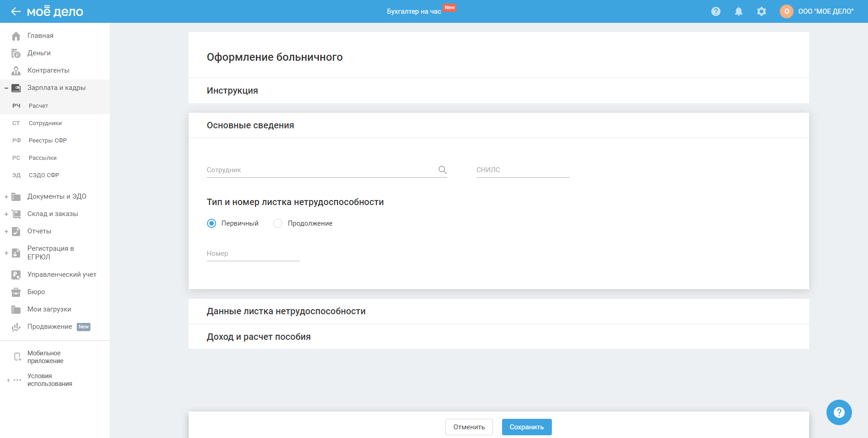This screenshot has height=438, width=868.
Task: Click the Управленческий учет icon
Action: (x=16, y=275)
